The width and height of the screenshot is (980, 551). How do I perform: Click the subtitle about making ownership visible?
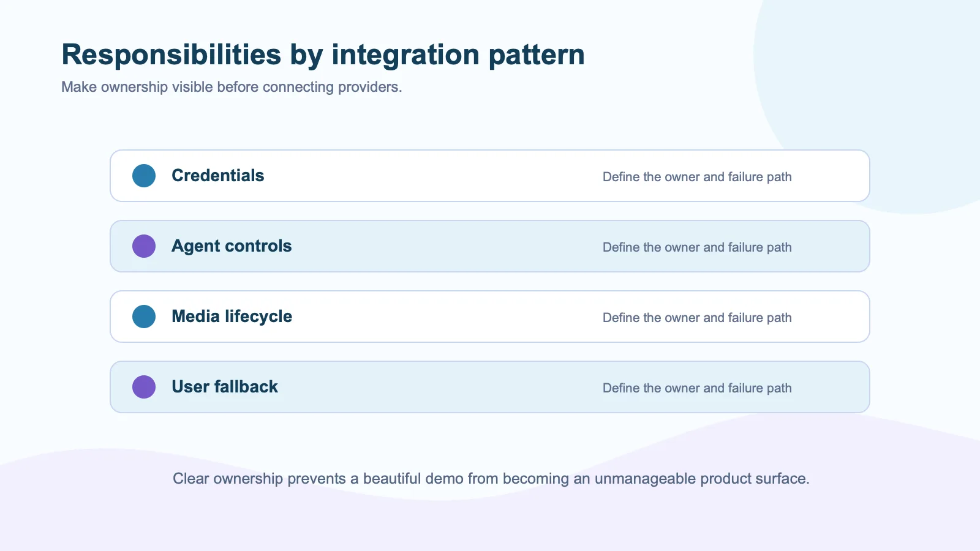pyautogui.click(x=232, y=87)
